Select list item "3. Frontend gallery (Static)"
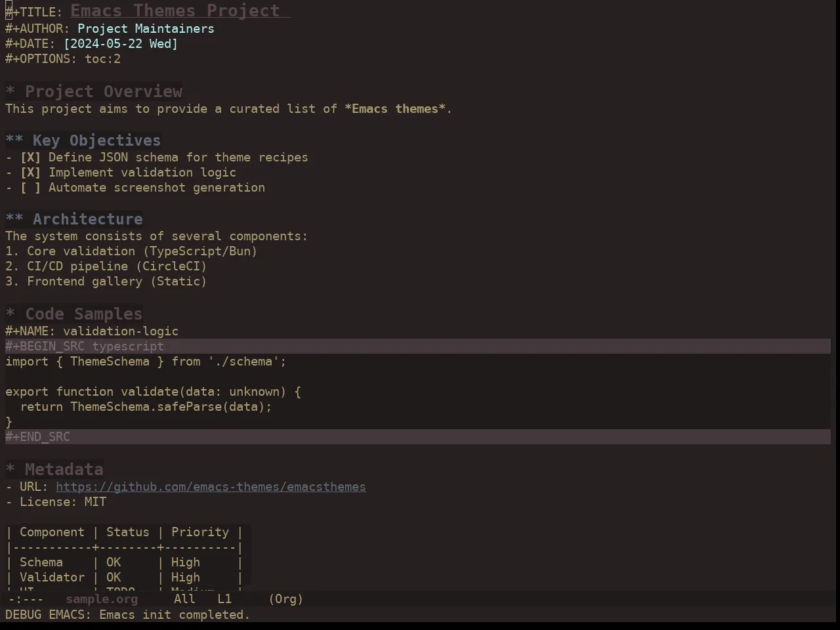Image resolution: width=840 pixels, height=630 pixels. [106, 282]
